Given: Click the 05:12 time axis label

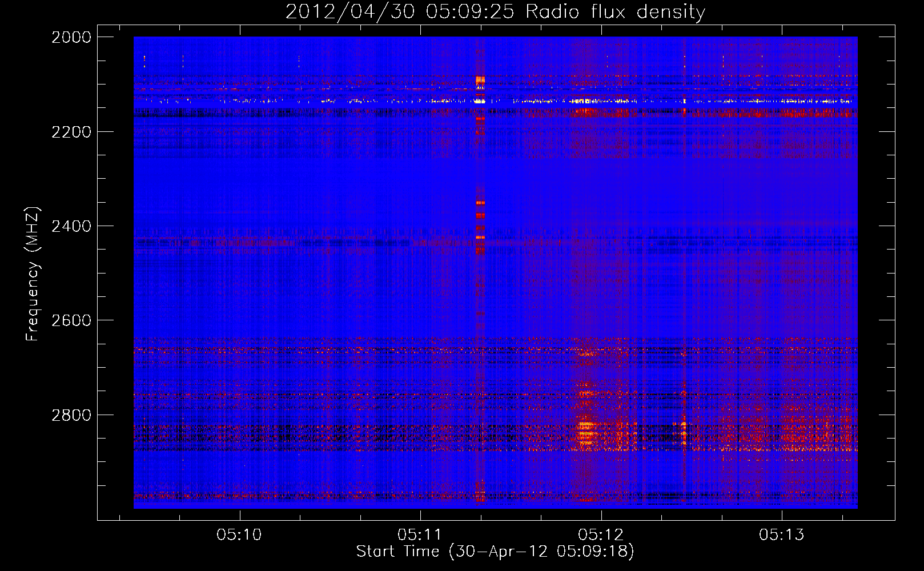Looking at the screenshot, I should click(600, 534).
